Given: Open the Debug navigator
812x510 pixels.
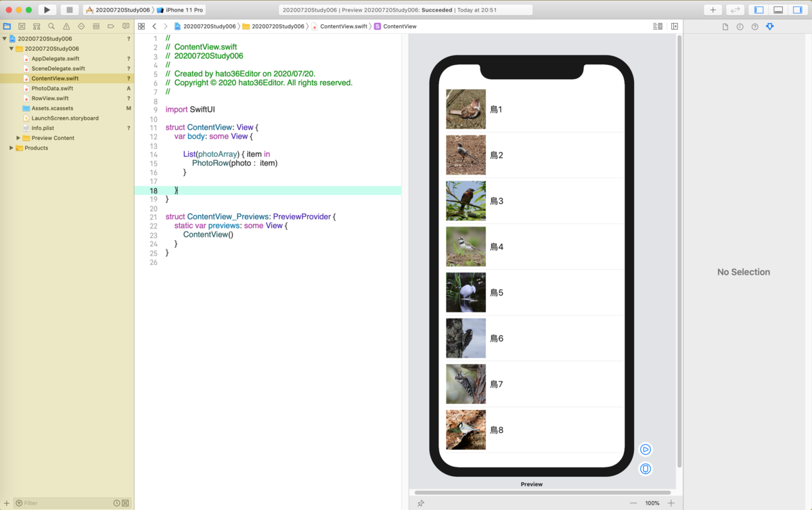Looking at the screenshot, I should (x=96, y=26).
